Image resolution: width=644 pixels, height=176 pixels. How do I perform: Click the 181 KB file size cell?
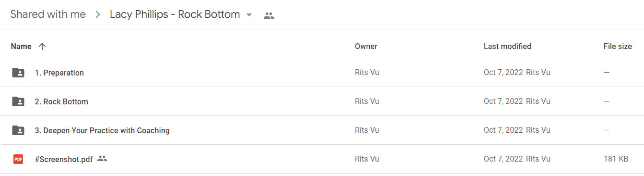616,159
